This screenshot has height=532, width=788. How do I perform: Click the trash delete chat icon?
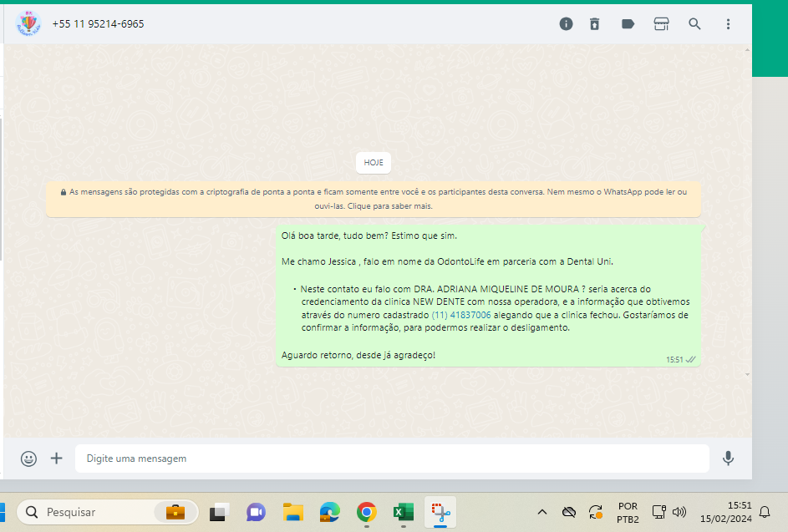[594, 23]
